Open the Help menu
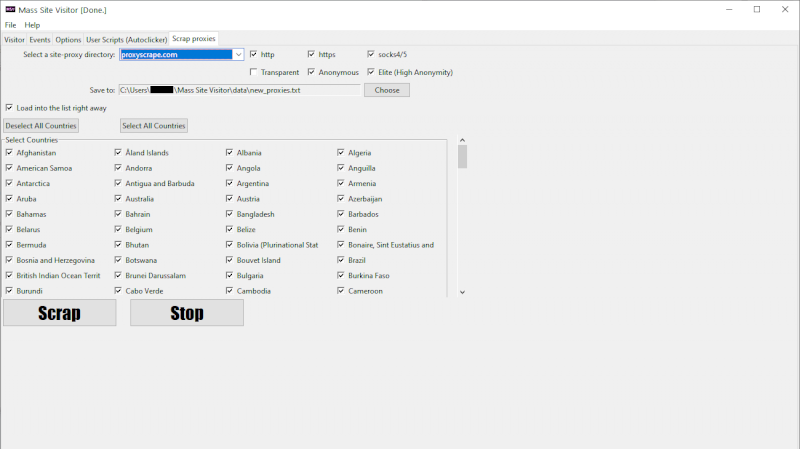Viewport: 800px width, 449px height. [32, 25]
